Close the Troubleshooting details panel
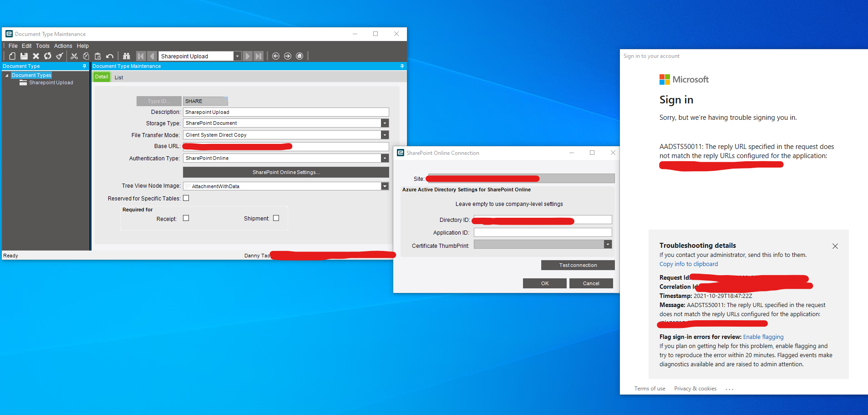This screenshot has height=415, width=868. pos(835,246)
